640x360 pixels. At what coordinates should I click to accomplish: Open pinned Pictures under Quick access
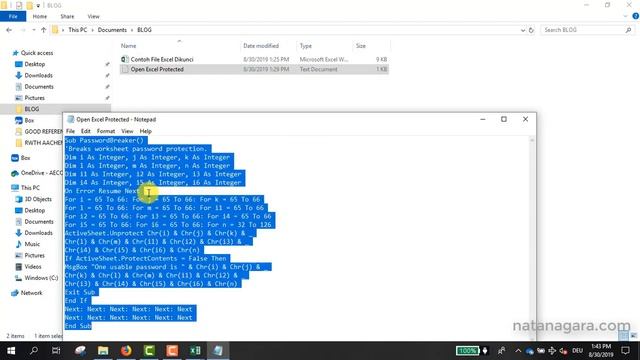(x=35, y=98)
